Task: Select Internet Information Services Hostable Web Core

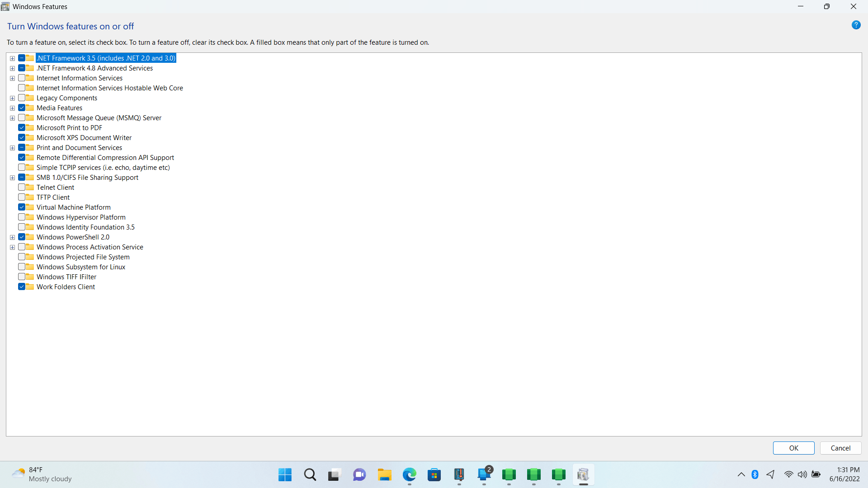Action: [109, 88]
